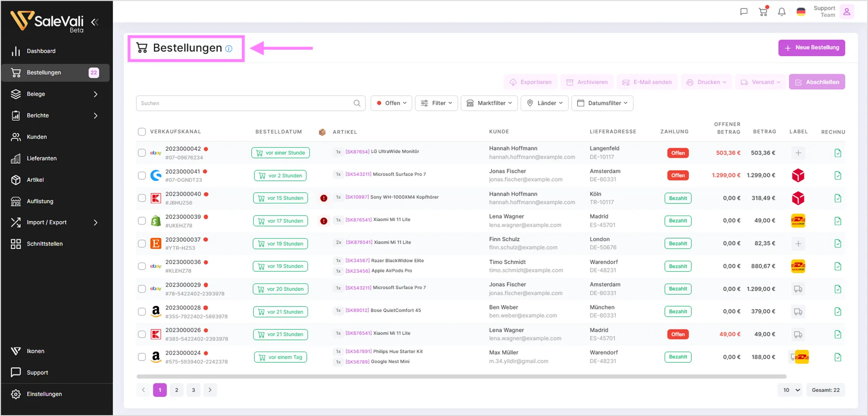Click the warning icon on order 2023000040
The image size is (868, 416).
[x=324, y=198]
